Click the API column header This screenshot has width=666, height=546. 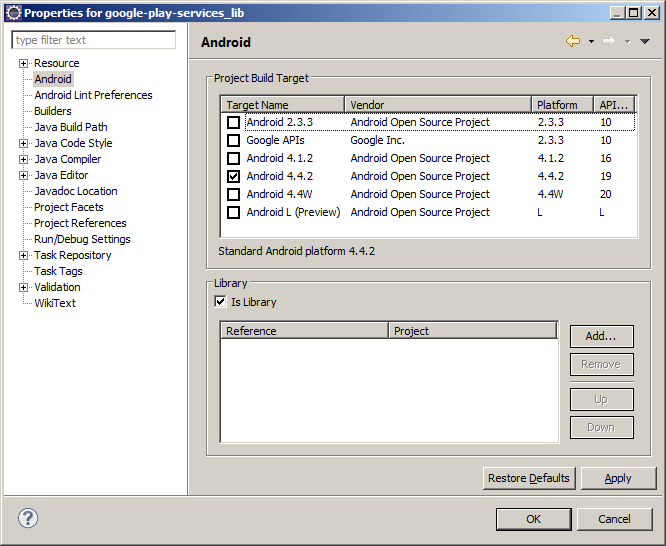pos(614,105)
